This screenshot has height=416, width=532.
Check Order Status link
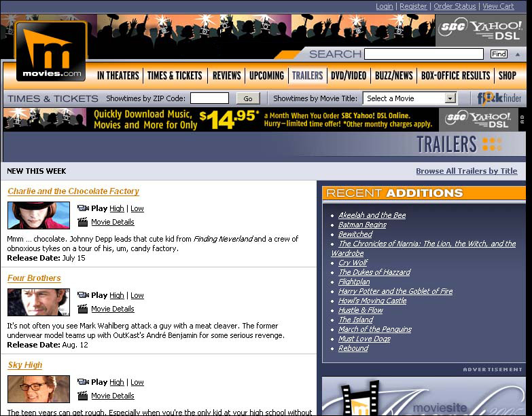tap(455, 6)
